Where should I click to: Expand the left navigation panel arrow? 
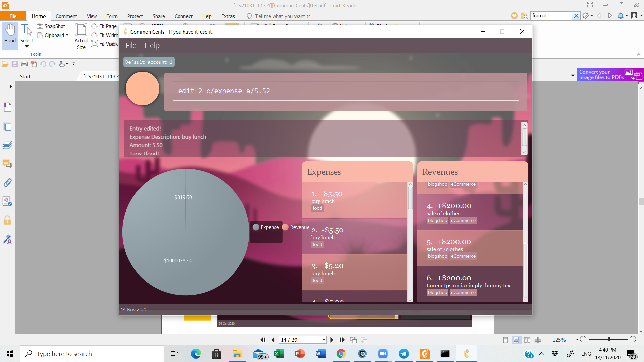tap(11, 86)
